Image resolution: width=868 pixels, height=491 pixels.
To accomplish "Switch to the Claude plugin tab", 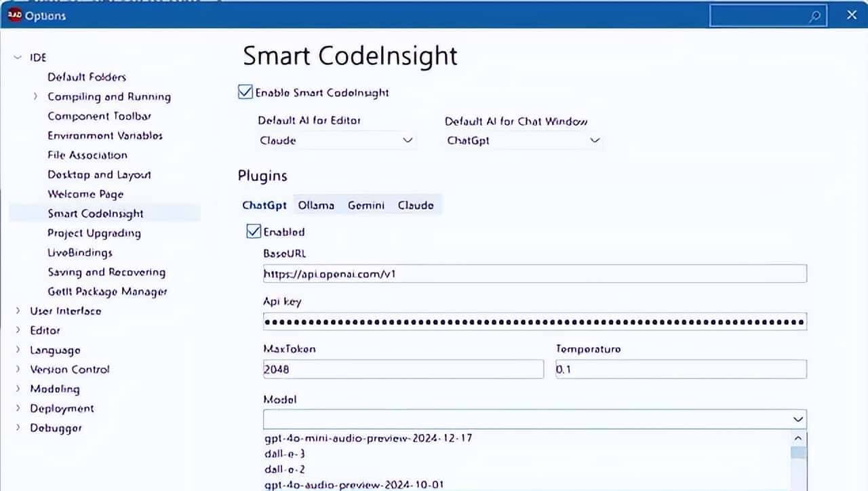I will [416, 205].
